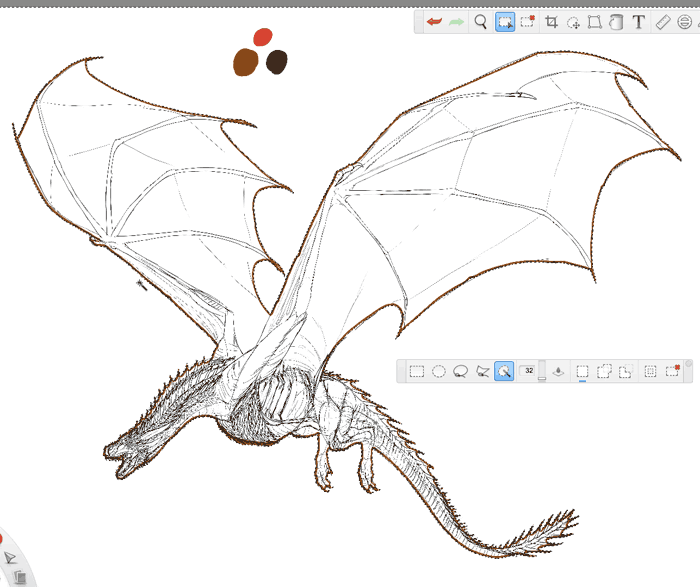Viewport: 700px width, 587px height.
Task: Click the stacked pages icon in the corner lagoon
Action: (19, 577)
